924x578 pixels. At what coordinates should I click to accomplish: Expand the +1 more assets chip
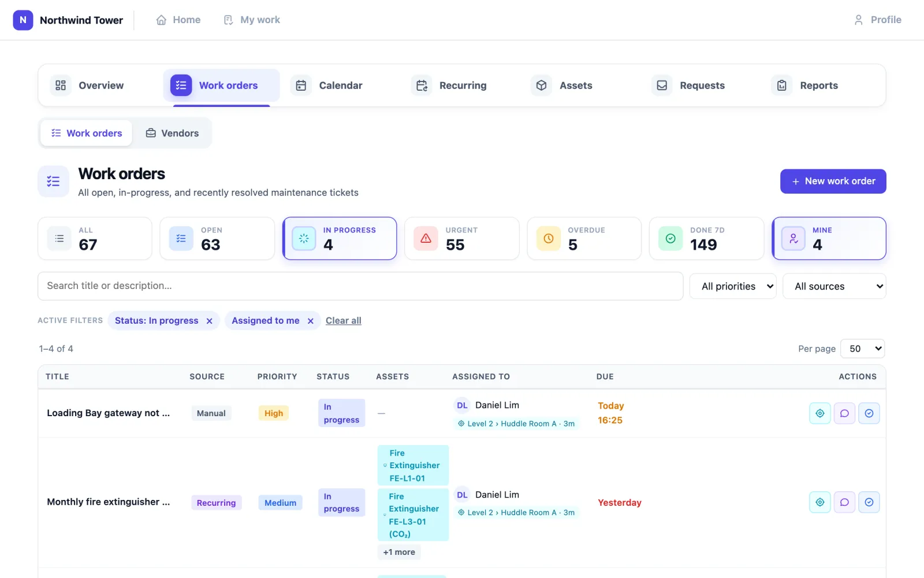(399, 552)
